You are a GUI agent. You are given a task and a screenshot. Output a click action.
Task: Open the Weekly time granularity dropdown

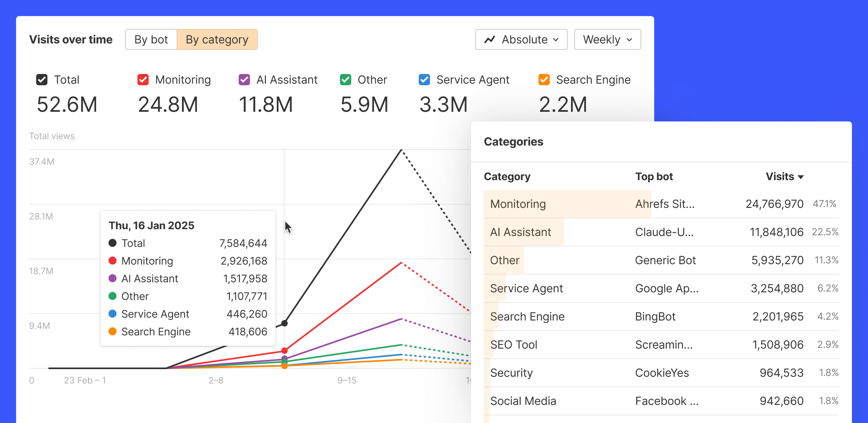[x=607, y=39]
